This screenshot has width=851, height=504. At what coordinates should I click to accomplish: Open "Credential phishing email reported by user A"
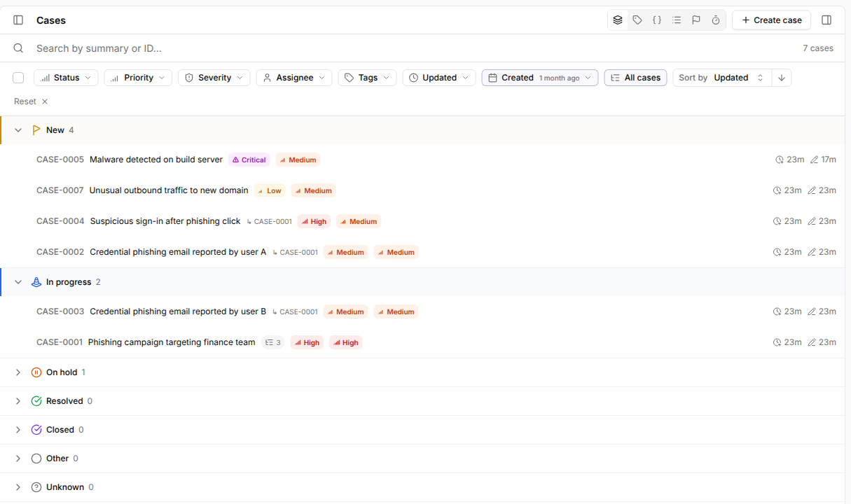pos(178,252)
